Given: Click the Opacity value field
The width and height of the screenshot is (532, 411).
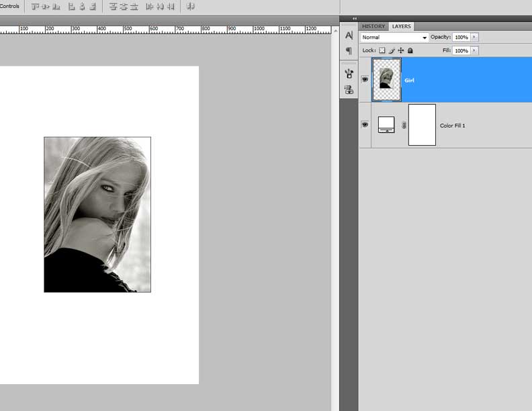Looking at the screenshot, I should pos(461,37).
